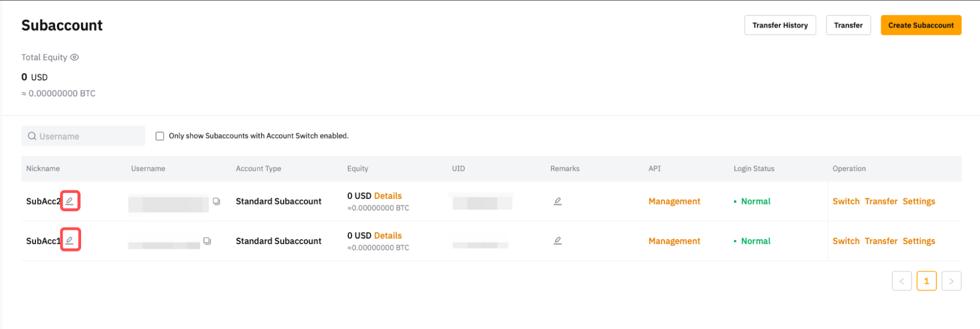
Task: Open Transfer History
Action: pyautogui.click(x=779, y=25)
